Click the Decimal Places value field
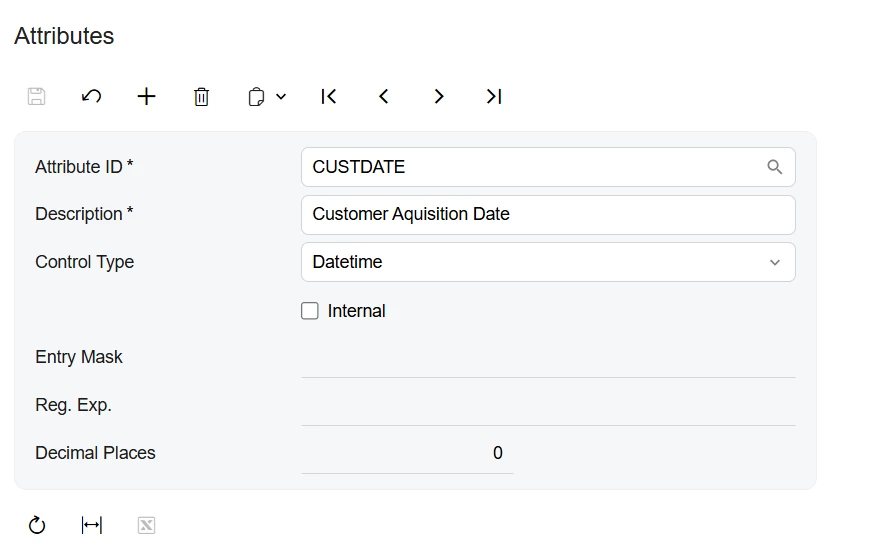870x543 pixels. point(407,453)
